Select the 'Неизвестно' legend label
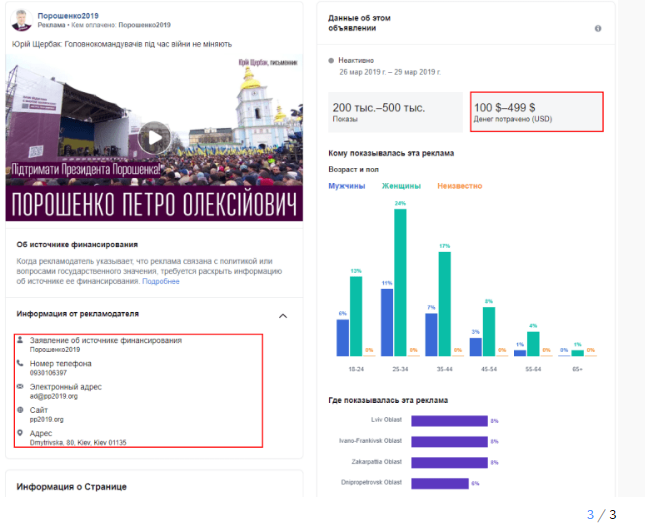The image size is (645, 524). tap(458, 186)
